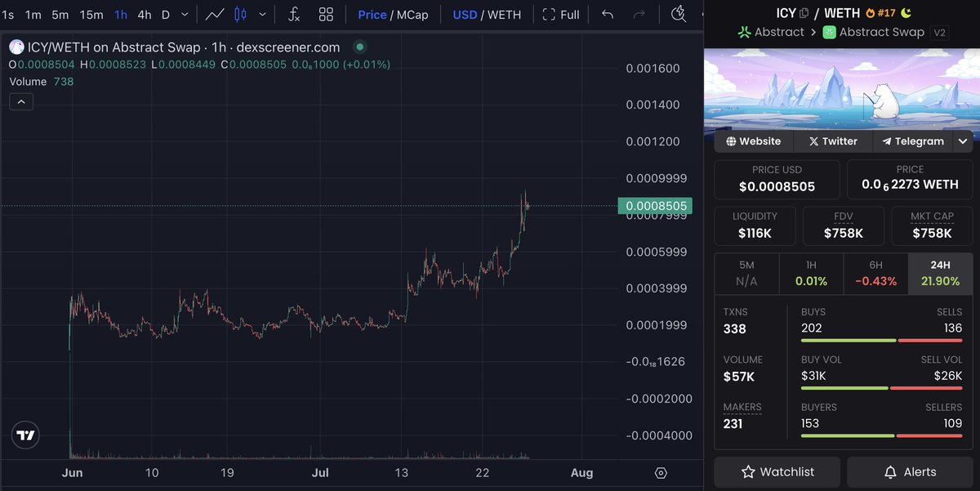Click the PRICE 2273 WETH box
The height and width of the screenshot is (491, 980).
pos(910,179)
